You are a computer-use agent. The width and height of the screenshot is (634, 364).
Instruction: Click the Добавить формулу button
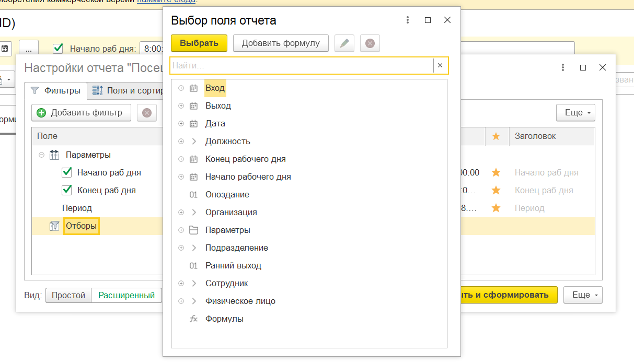click(x=281, y=43)
